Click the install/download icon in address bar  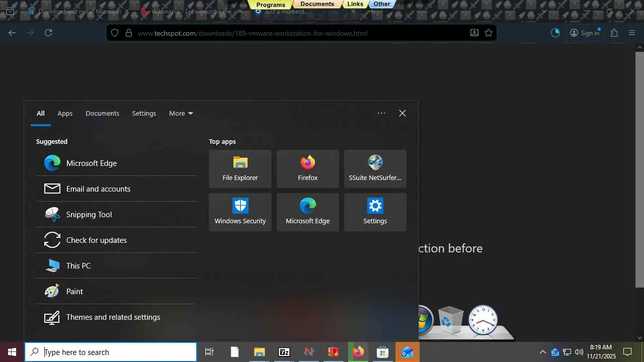tap(474, 33)
